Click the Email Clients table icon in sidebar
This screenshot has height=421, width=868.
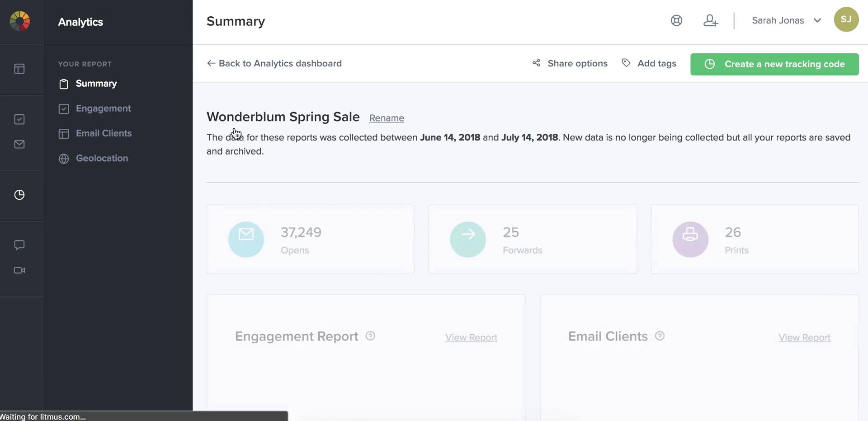coord(64,134)
